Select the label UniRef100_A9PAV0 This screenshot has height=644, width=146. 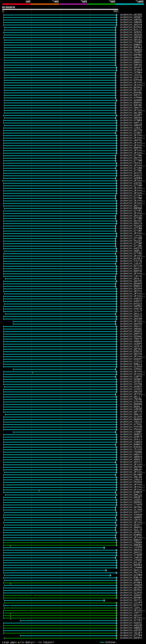pos(131,58)
